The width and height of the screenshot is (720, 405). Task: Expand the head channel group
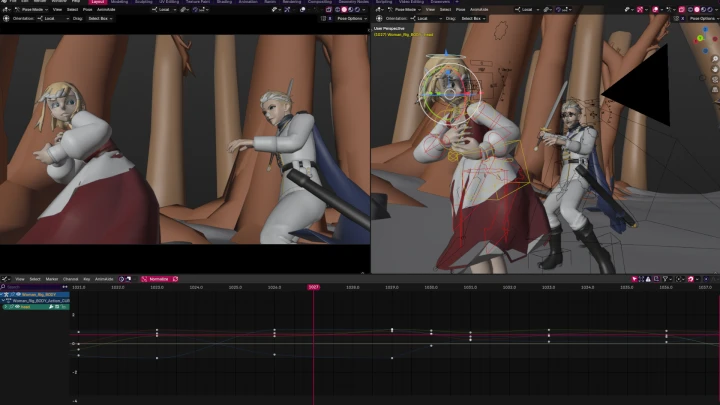click(6, 306)
